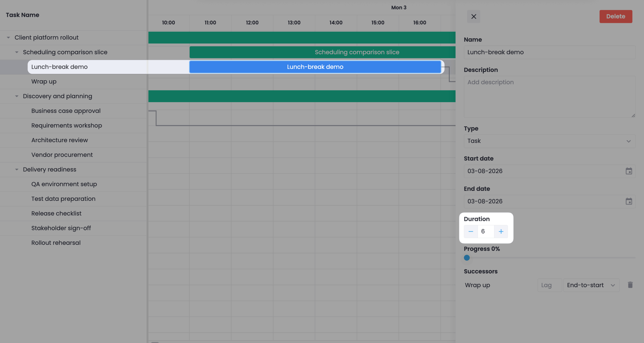Decrease duration with the minus button
644x343 pixels.
471,231
